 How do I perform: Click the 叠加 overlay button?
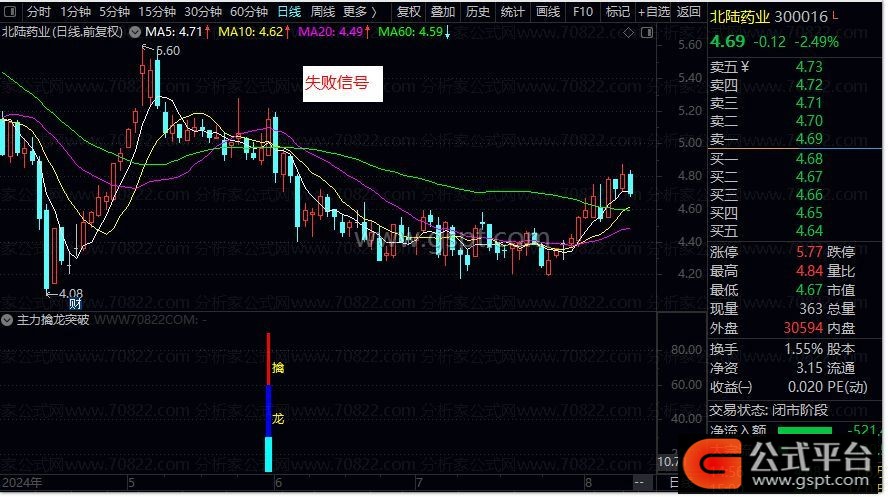coord(443,11)
